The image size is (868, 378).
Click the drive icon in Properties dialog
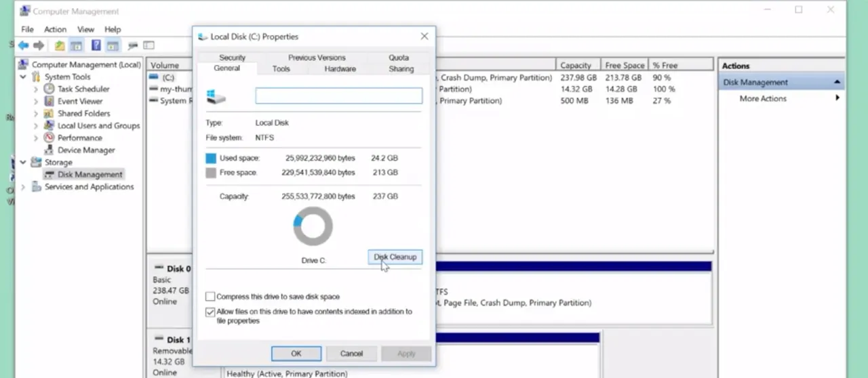[x=216, y=96]
